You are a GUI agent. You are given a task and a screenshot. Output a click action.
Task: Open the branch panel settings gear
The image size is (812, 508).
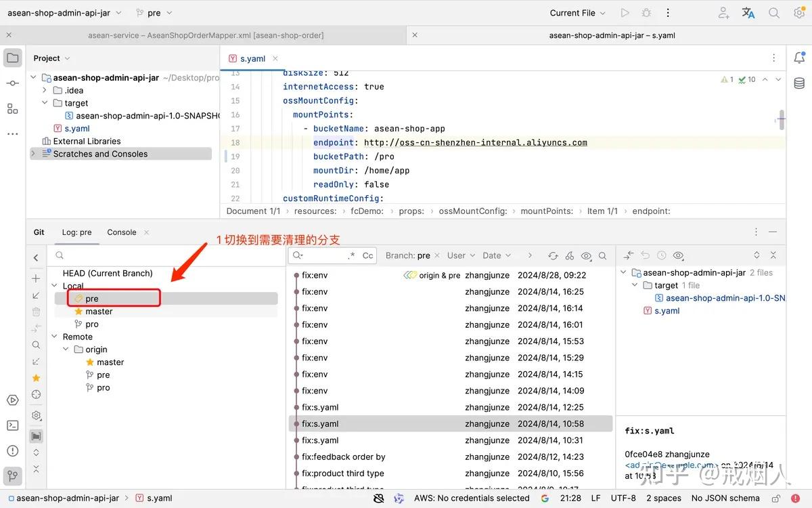point(36,415)
